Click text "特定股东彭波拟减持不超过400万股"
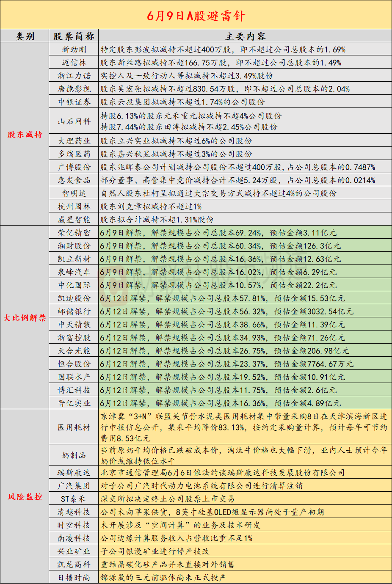 pos(166,50)
